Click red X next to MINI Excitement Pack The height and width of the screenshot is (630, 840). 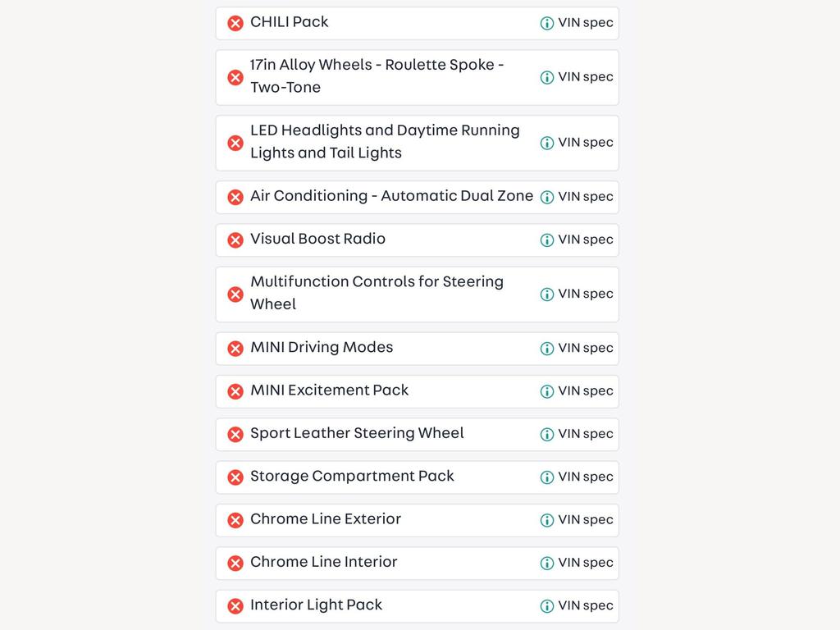[x=235, y=391]
